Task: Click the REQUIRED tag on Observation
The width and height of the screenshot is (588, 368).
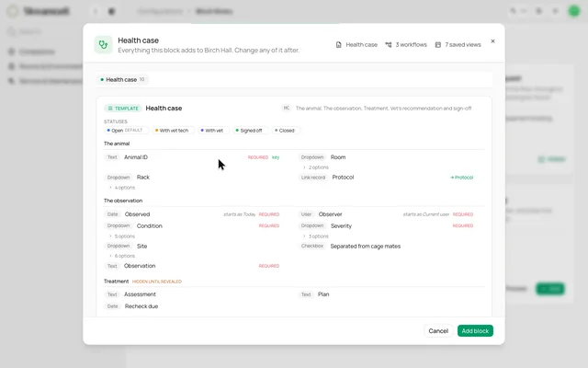Action: point(269,266)
